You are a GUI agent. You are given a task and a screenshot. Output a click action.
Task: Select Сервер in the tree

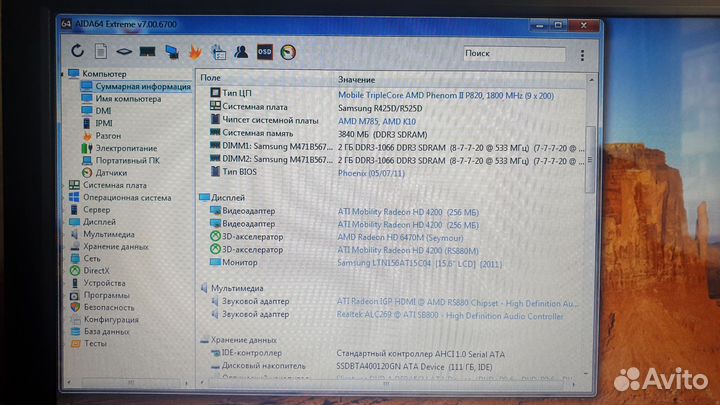click(96, 209)
